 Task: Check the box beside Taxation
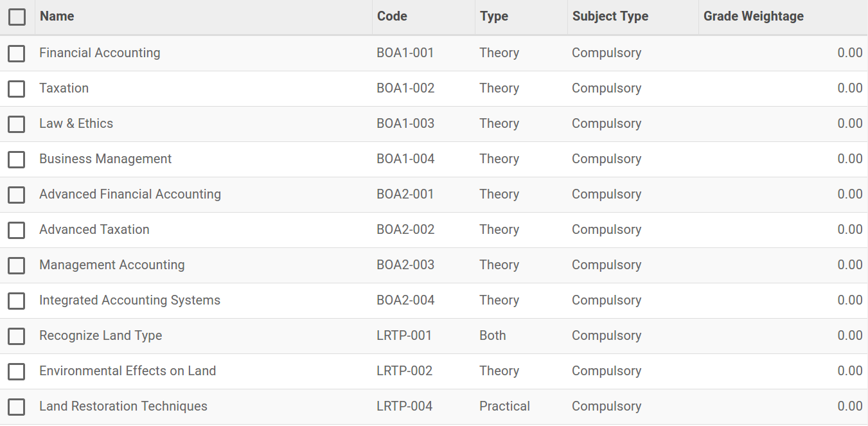[17, 89]
